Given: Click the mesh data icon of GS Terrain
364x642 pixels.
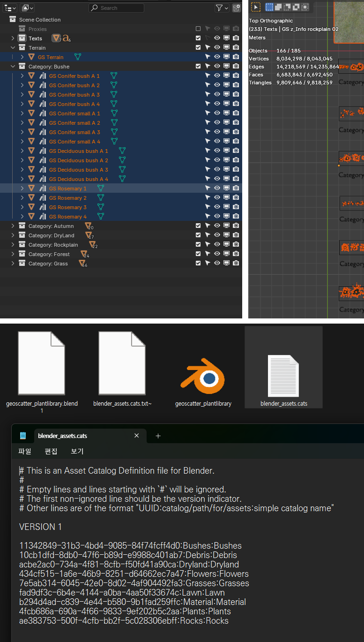Looking at the screenshot, I should point(78,57).
